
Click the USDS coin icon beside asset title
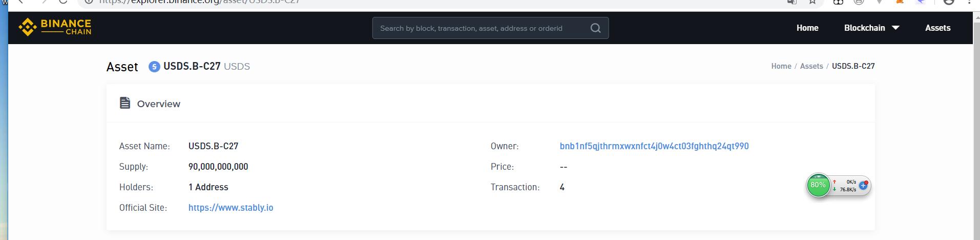[154, 67]
